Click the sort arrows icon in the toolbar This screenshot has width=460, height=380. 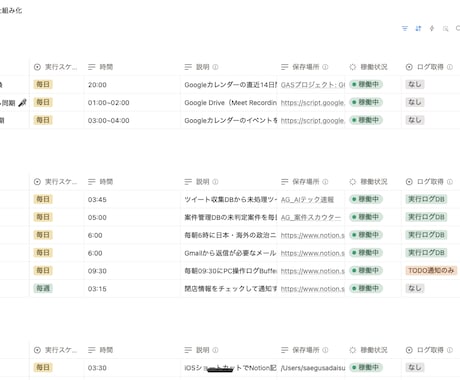418,29
